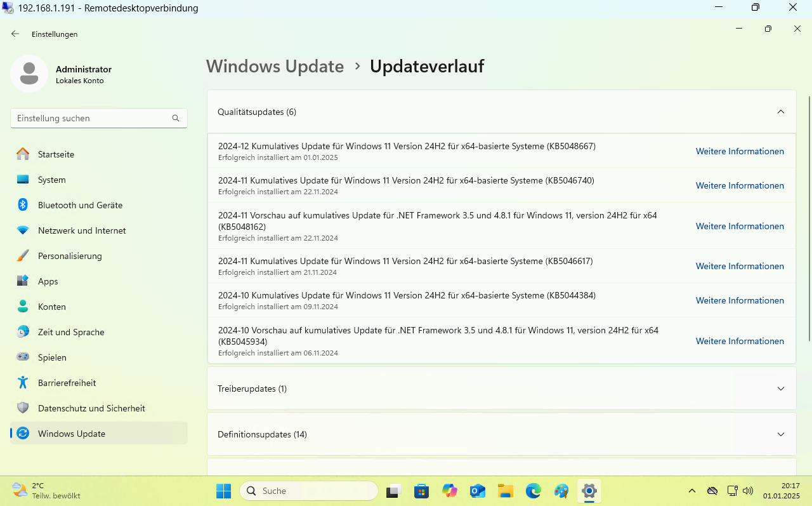Go to the Apps settings page
The image size is (812, 506).
[x=48, y=281]
